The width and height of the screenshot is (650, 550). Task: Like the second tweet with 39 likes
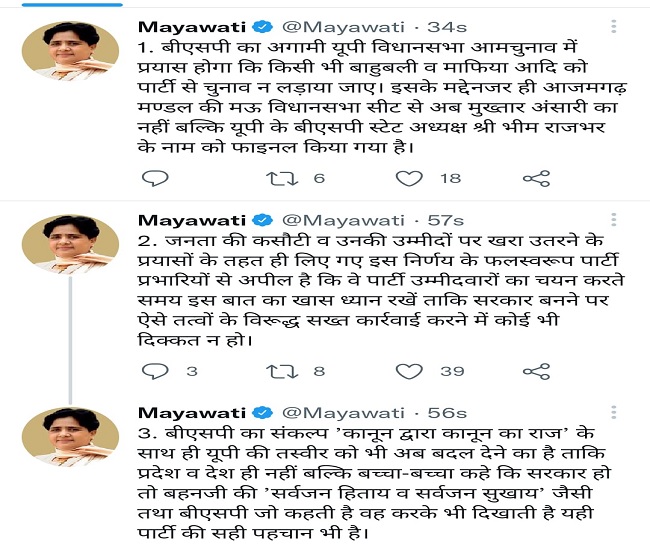click(x=409, y=372)
